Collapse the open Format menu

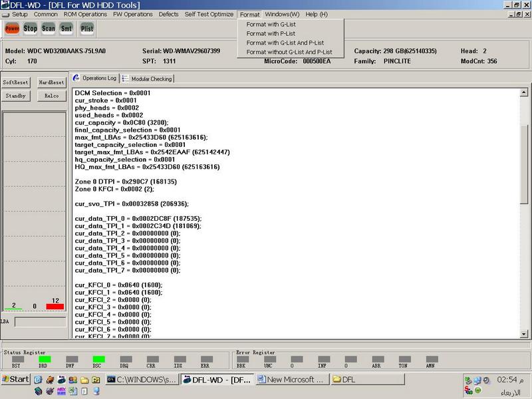(x=250, y=15)
